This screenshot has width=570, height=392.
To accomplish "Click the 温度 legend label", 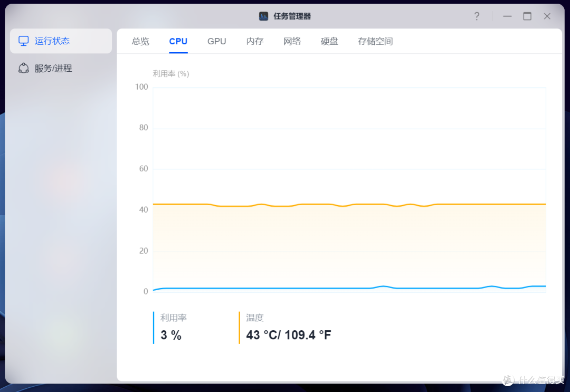I will 255,318.
